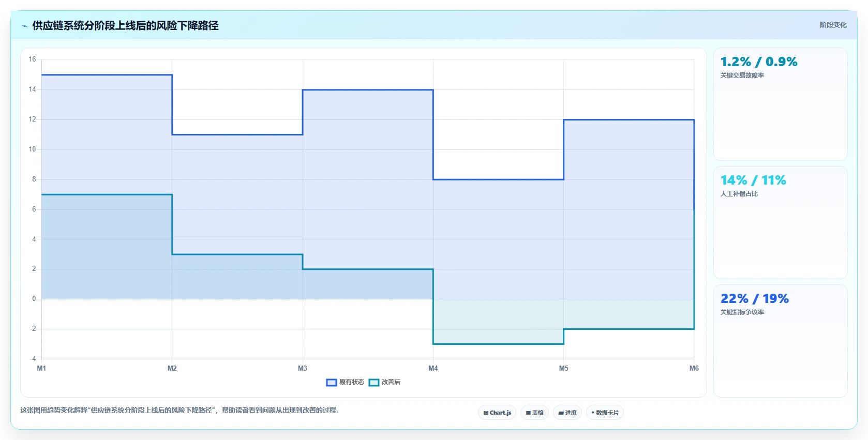Toggle the 改善后 legend color swatch
Screen dimensions: 868x440
(374, 383)
